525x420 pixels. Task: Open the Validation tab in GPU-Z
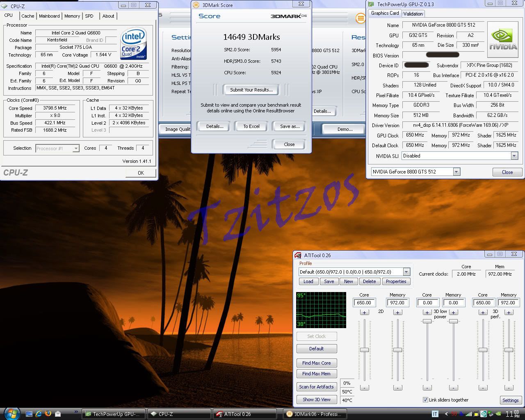[x=413, y=14]
